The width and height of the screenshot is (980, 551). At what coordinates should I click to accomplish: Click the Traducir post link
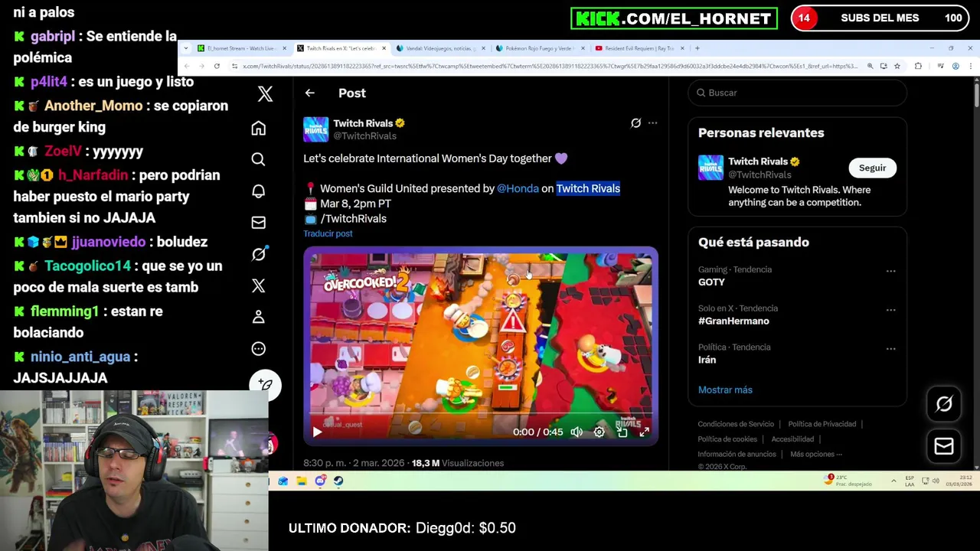[328, 233]
